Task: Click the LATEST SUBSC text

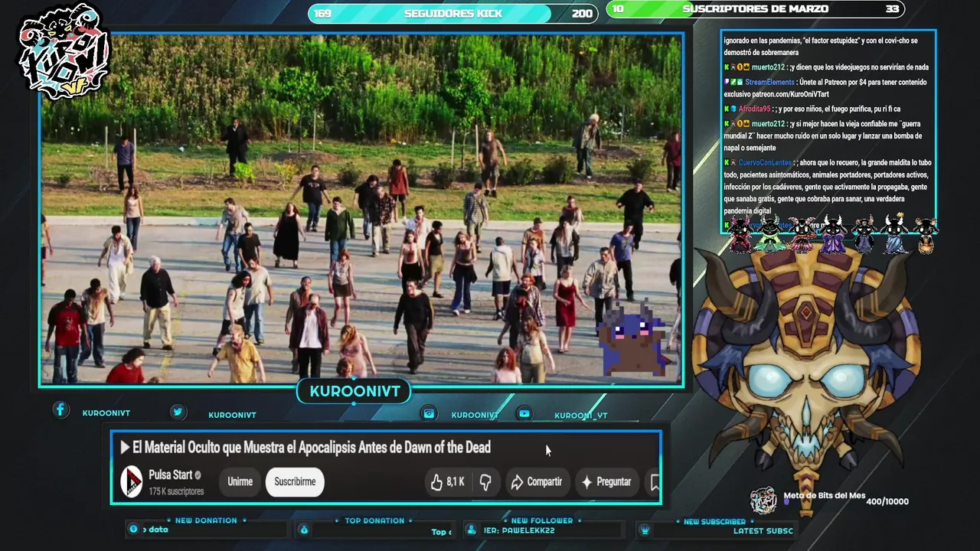Action: [x=763, y=531]
